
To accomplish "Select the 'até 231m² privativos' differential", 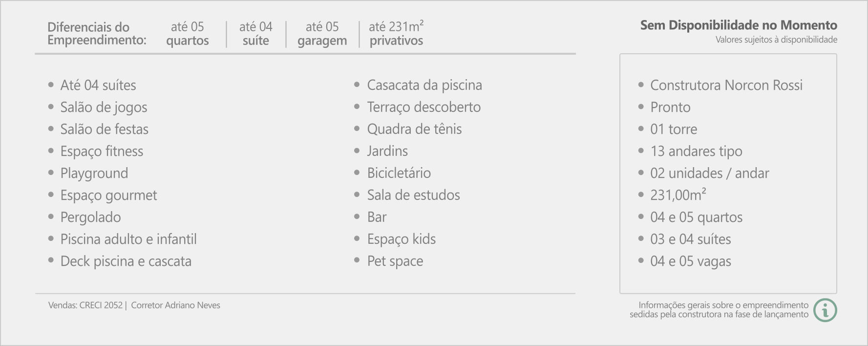I will click(x=396, y=34).
